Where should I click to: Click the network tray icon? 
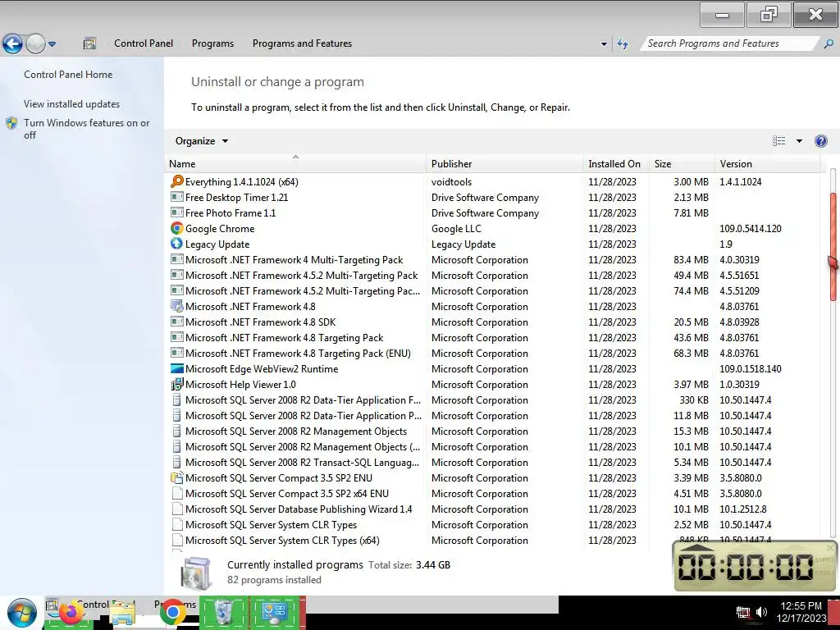click(743, 612)
